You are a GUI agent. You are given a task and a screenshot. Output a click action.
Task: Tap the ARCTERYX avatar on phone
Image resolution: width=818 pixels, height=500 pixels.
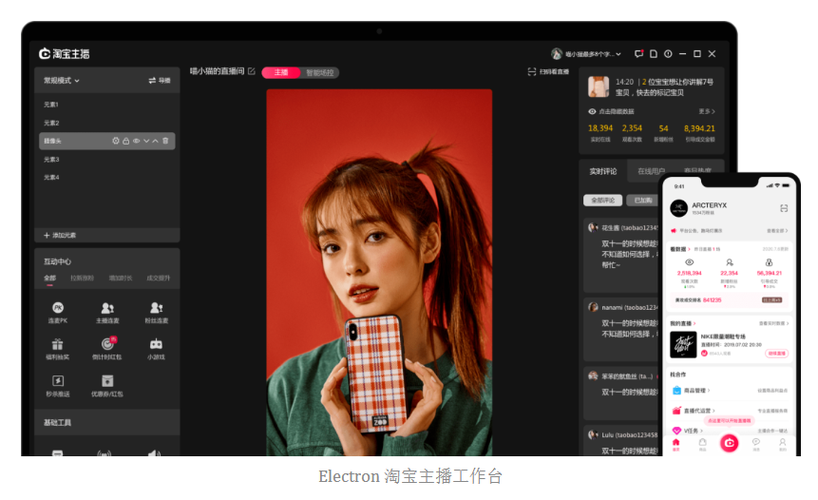679,208
